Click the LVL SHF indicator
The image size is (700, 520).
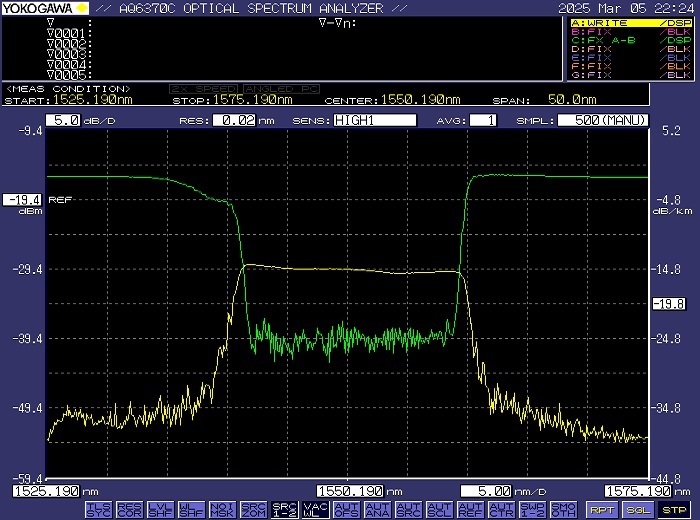pyautogui.click(x=160, y=509)
